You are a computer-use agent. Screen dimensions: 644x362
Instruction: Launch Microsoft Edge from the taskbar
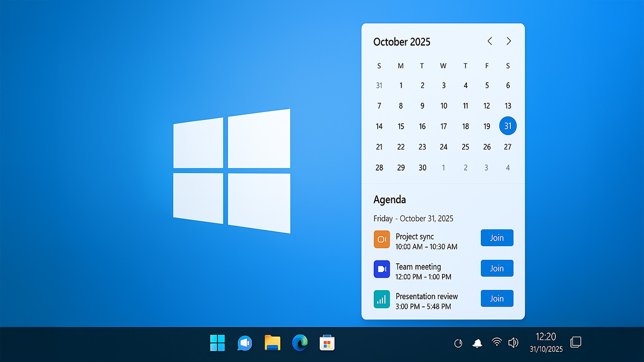(x=299, y=342)
